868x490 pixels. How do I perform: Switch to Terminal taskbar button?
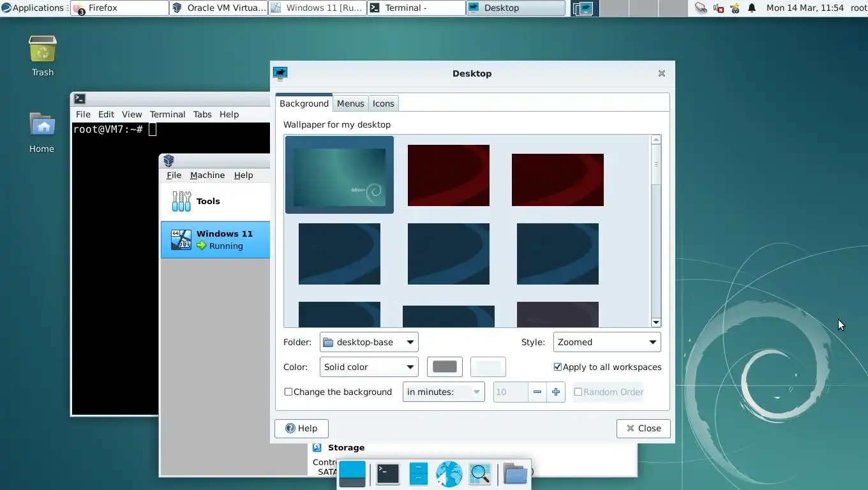tap(417, 8)
